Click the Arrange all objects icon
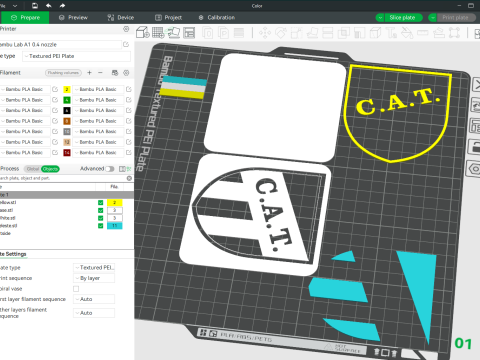The width and height of the screenshot is (480, 360). click(189, 33)
